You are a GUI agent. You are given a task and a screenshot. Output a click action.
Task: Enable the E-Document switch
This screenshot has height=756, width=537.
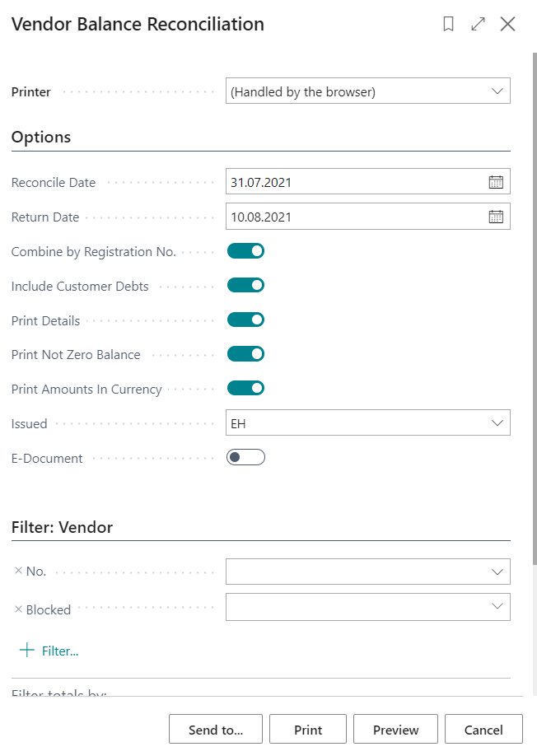click(245, 457)
